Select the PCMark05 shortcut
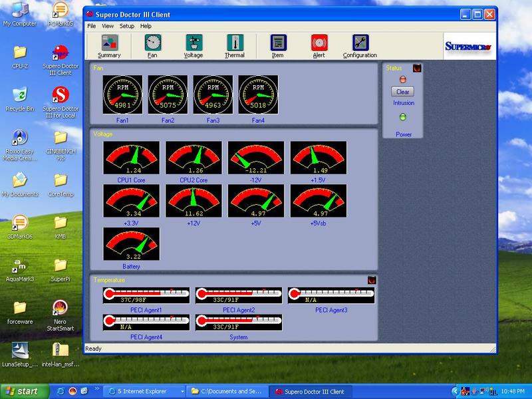 pos(61,14)
